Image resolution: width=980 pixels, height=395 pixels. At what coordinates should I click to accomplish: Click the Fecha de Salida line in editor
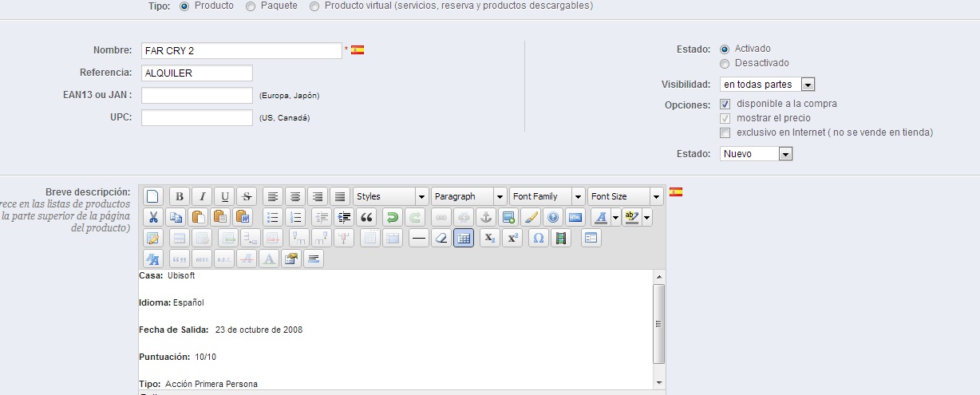coord(220,330)
